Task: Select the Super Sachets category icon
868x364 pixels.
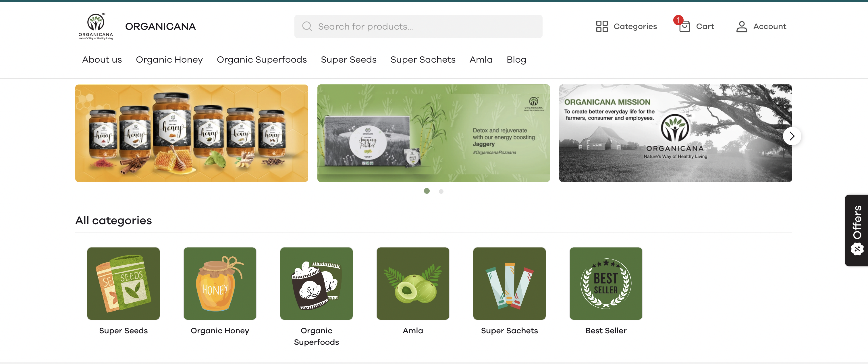Action: (509, 284)
